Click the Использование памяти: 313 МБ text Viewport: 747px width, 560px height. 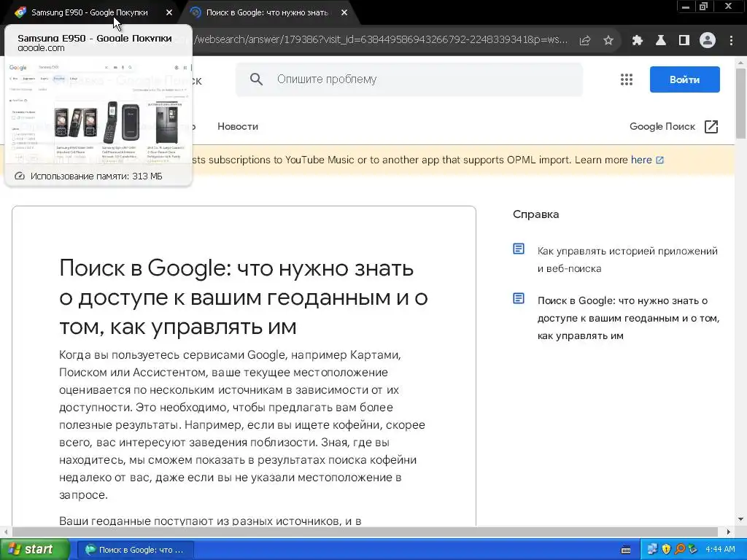click(x=97, y=176)
